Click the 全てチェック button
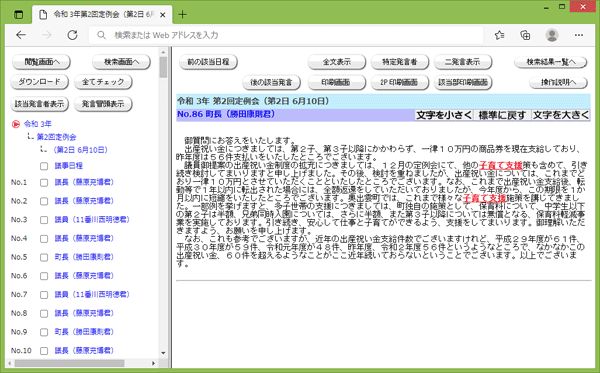This screenshot has height=373, width=600. 103,82
